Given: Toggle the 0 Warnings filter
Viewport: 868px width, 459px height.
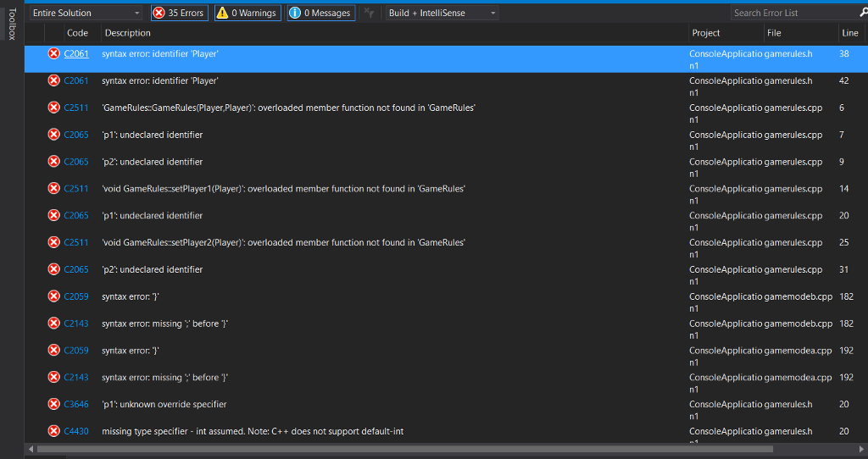Looking at the screenshot, I should [x=248, y=13].
